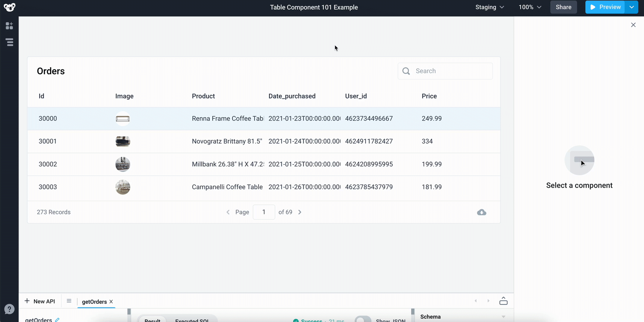Screen dimensions: 644x322
Task: Edit the getOrders name with pencil icon
Action: 57,320
